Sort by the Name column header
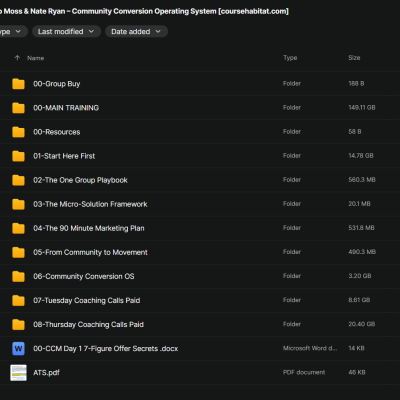Image resolution: width=400 pixels, height=400 pixels. (x=36, y=58)
